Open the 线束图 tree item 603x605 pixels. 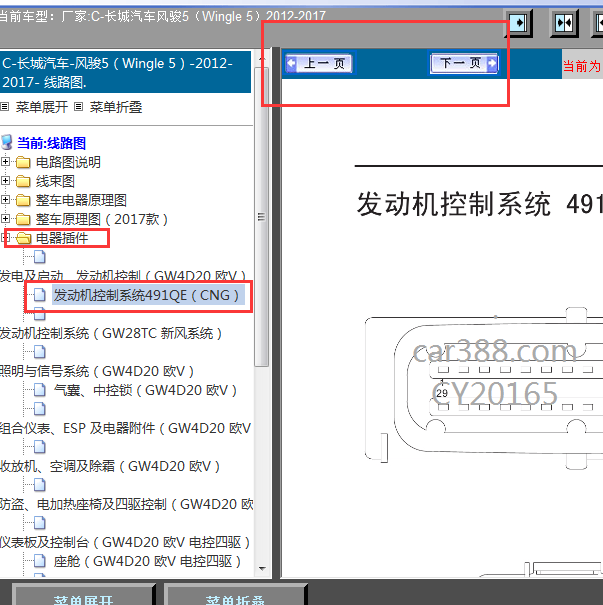coord(55,181)
